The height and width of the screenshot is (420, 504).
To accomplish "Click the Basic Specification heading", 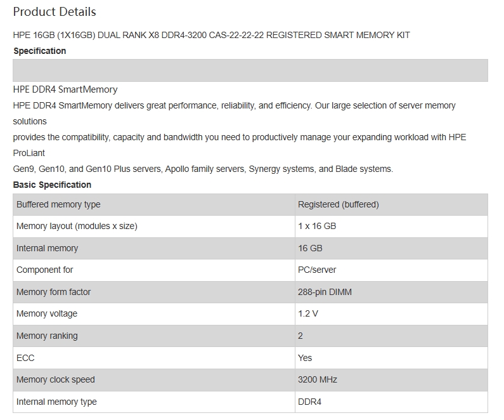I will 52,185.
